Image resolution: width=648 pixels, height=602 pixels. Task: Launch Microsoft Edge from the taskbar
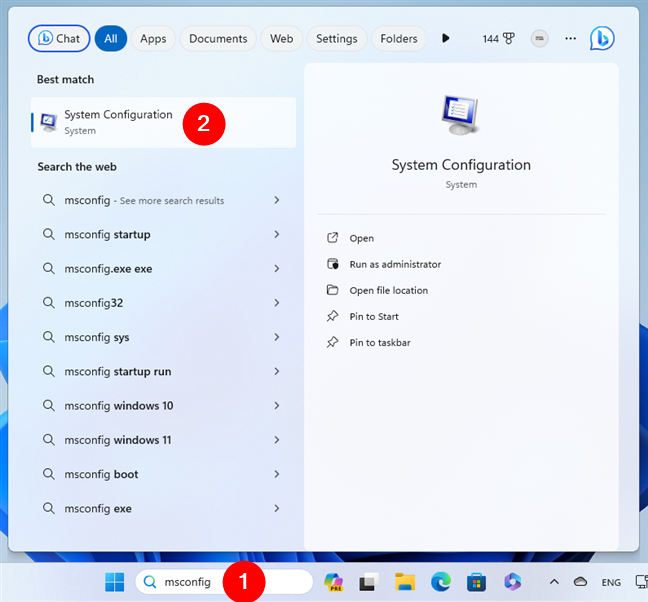440,581
